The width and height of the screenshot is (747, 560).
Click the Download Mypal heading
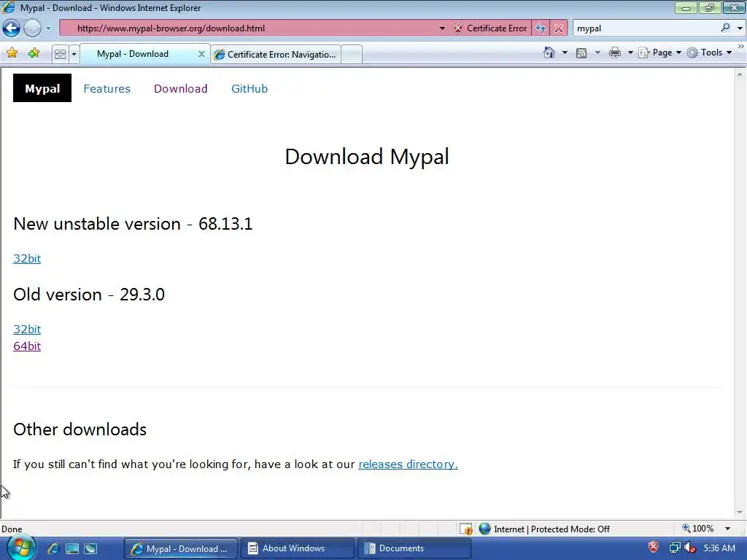(367, 157)
